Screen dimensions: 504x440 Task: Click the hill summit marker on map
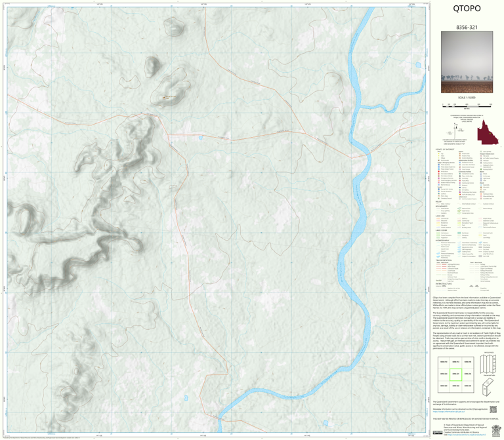click(164, 97)
